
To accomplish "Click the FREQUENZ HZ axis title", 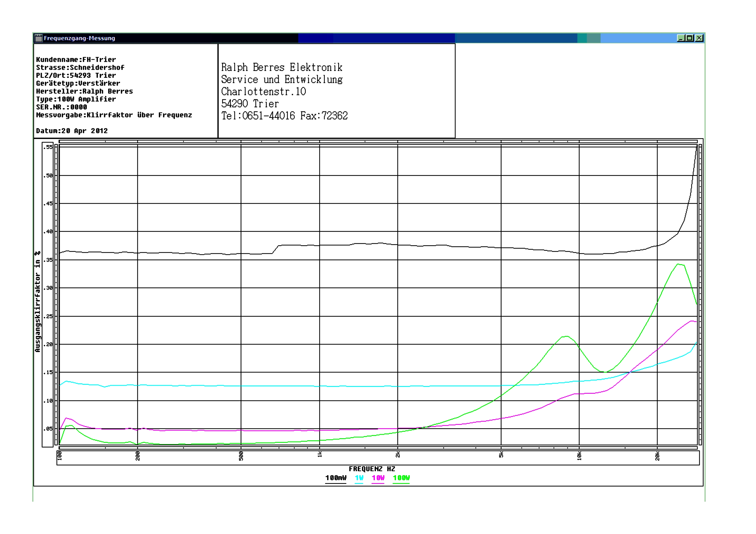I will click(x=372, y=469).
